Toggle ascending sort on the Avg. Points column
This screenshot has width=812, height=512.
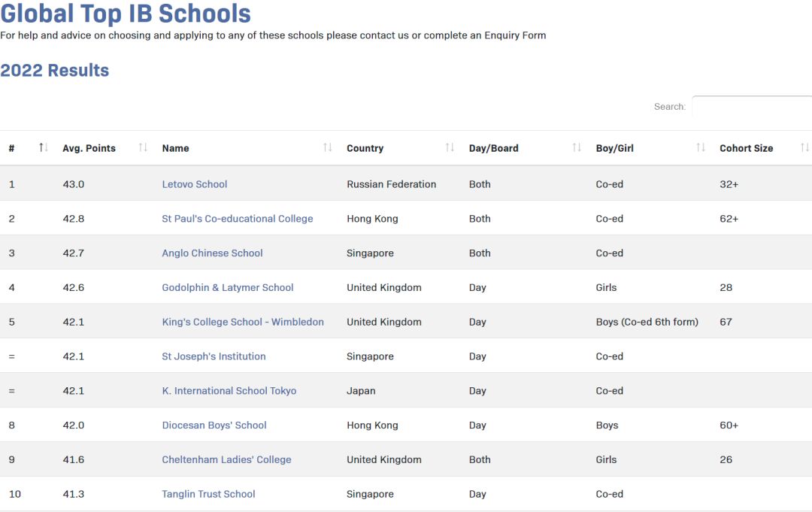143,147
